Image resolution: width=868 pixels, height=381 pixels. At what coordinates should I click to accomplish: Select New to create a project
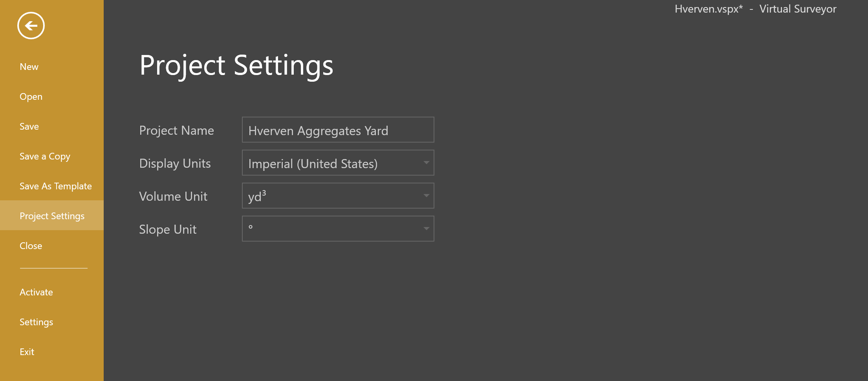tap(29, 66)
